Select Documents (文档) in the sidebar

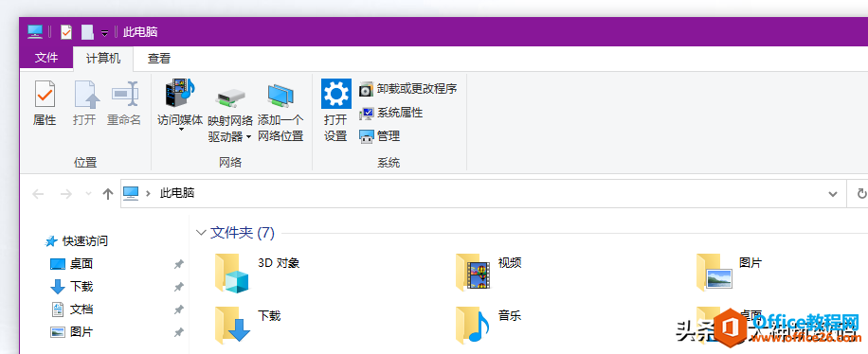[71, 310]
